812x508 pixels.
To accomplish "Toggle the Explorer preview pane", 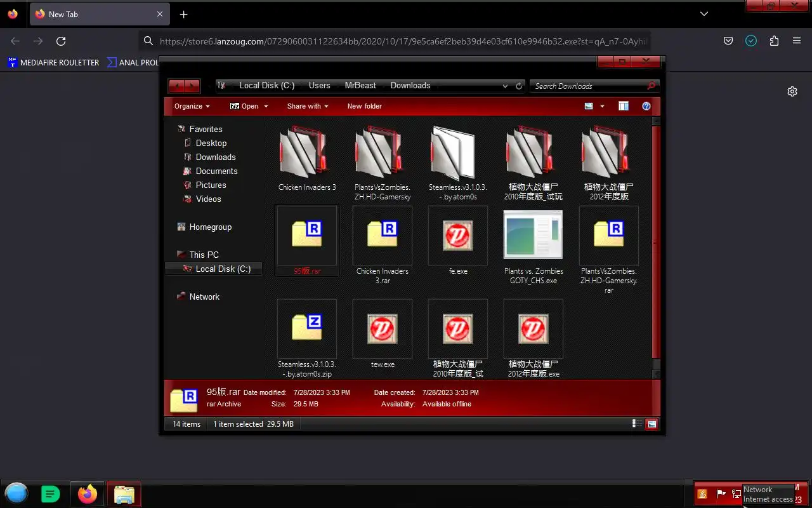I will tap(624, 106).
